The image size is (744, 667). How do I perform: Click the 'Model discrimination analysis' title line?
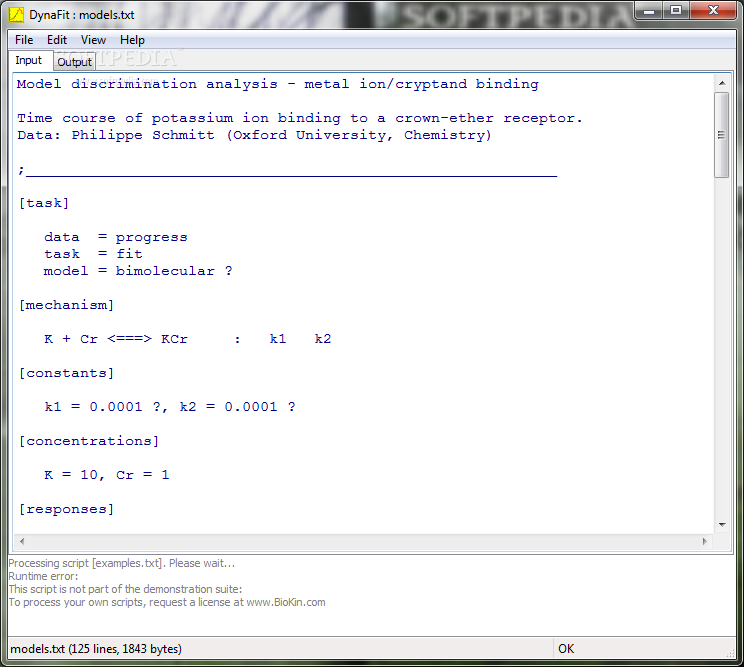(x=278, y=84)
